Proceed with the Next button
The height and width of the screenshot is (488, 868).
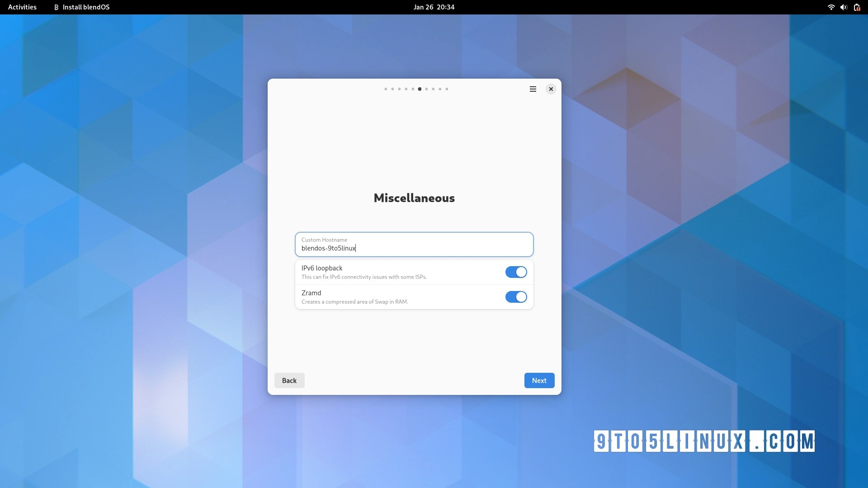(x=539, y=380)
